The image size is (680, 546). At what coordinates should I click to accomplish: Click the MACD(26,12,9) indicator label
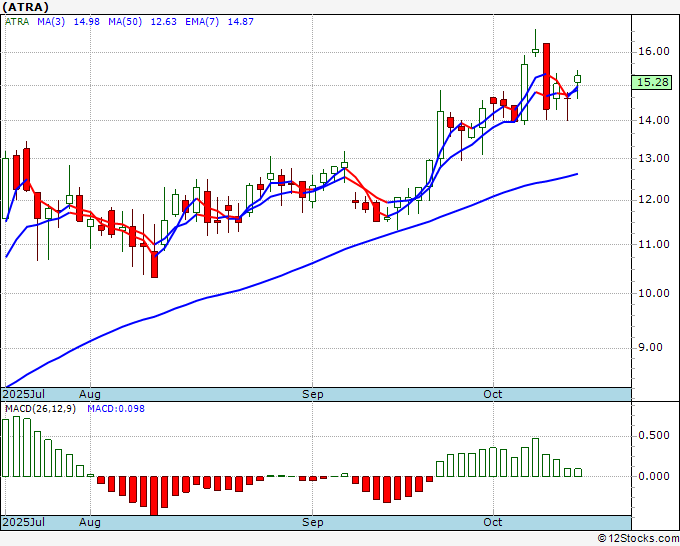click(x=40, y=409)
